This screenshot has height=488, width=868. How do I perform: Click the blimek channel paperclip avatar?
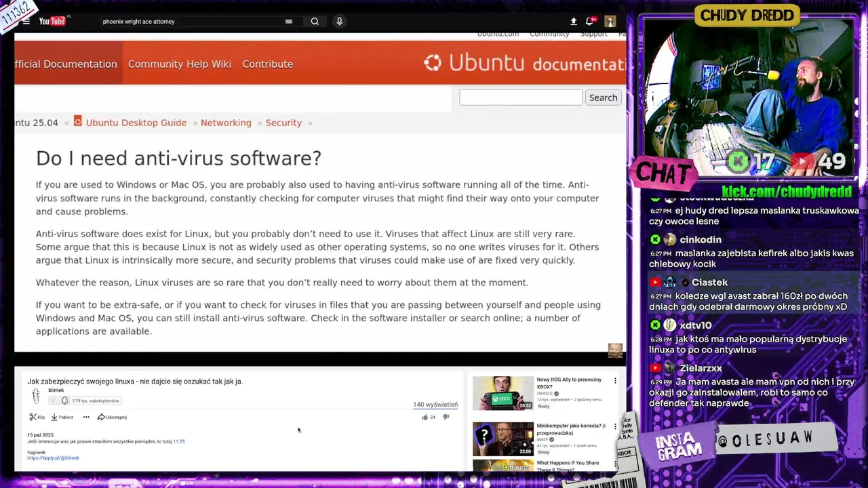click(x=36, y=395)
